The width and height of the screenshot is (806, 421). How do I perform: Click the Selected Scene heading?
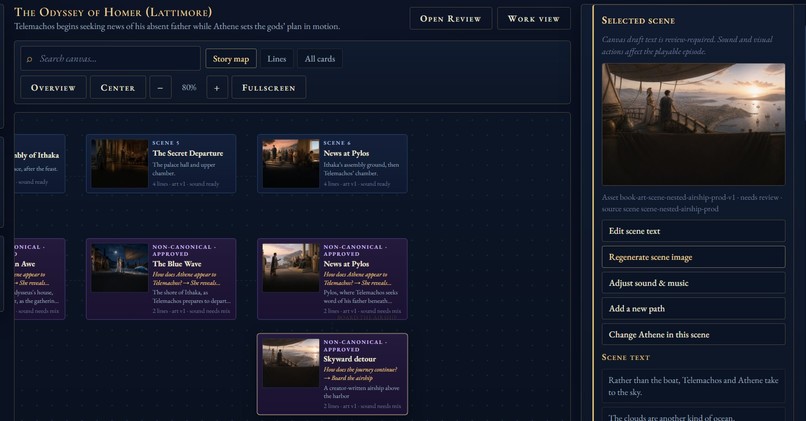pyautogui.click(x=638, y=21)
